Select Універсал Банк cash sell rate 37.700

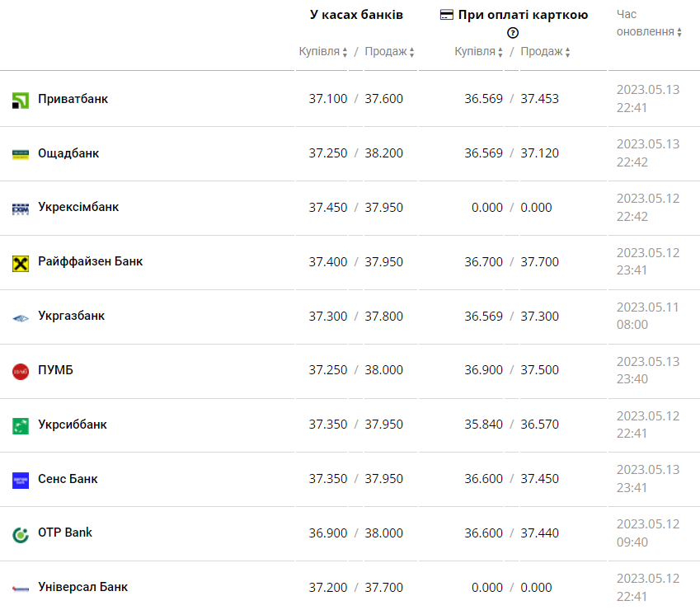click(x=384, y=588)
